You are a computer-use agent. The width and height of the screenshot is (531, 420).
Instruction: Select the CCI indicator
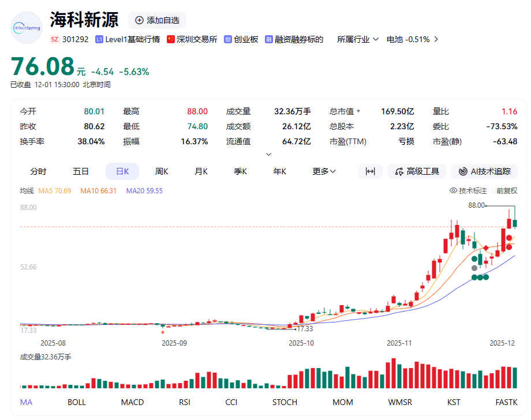[x=231, y=402]
